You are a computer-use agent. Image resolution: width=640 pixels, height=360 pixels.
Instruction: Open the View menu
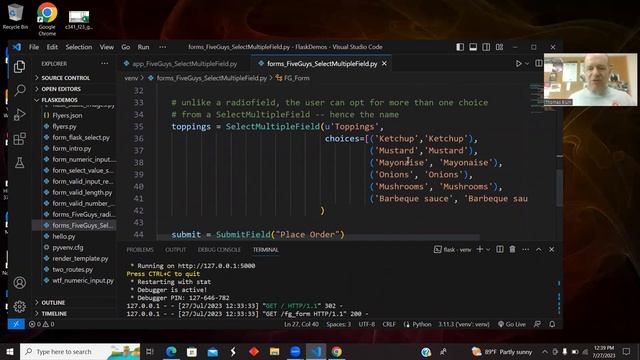107,47
